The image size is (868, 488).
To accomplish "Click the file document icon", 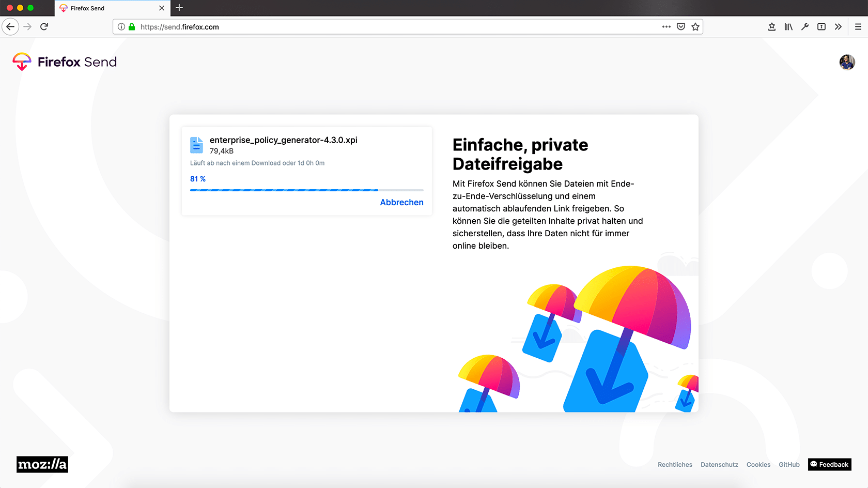I will coord(196,145).
